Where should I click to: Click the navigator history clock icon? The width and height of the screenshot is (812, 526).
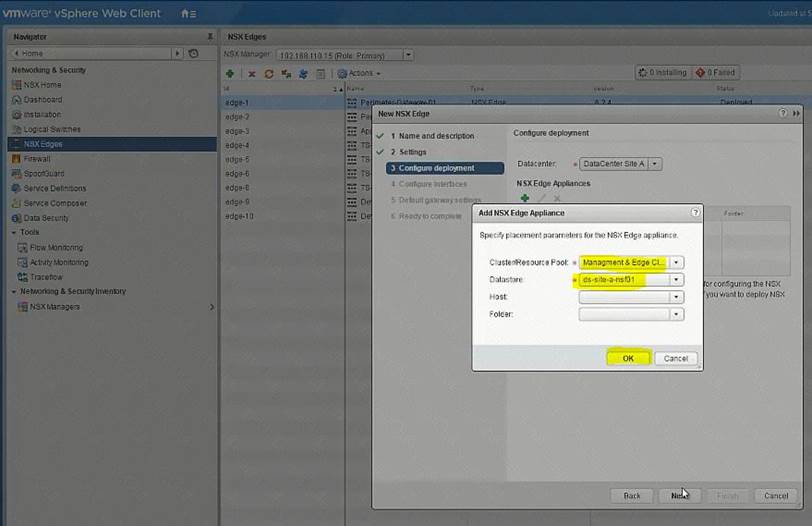[193, 53]
